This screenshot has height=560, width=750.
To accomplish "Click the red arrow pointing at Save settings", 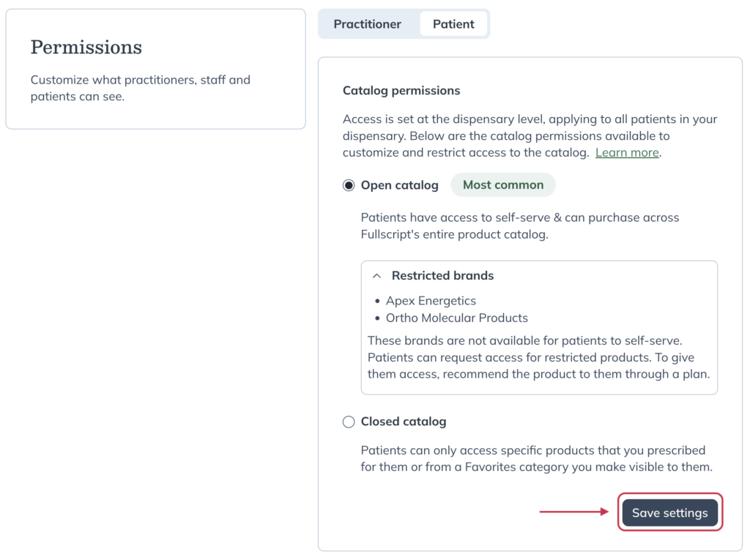I will pos(574,512).
